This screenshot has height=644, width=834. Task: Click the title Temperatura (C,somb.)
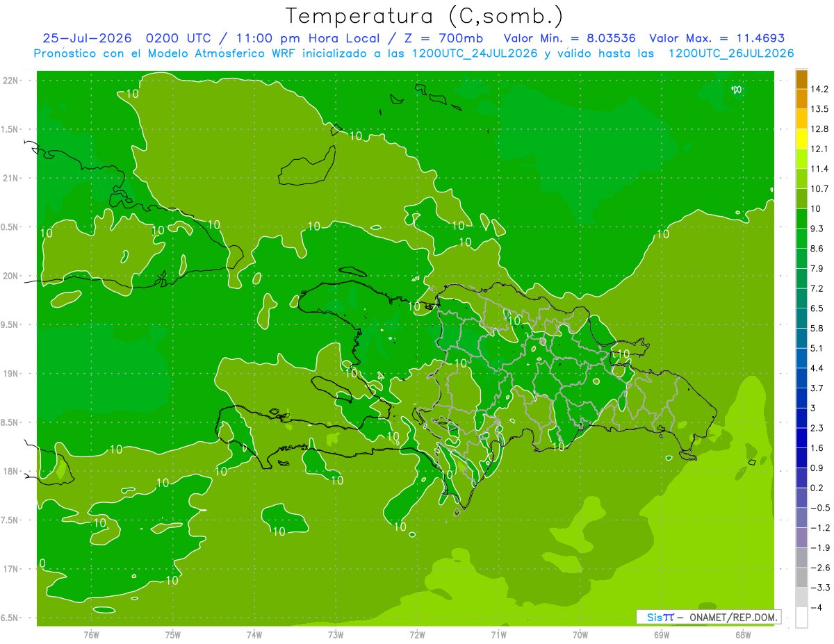click(x=424, y=15)
